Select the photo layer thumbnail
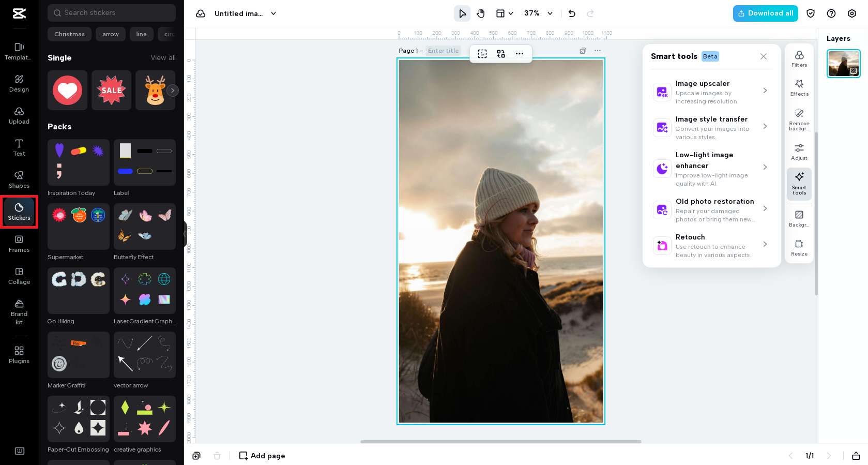Image resolution: width=868 pixels, height=465 pixels. pos(843,64)
